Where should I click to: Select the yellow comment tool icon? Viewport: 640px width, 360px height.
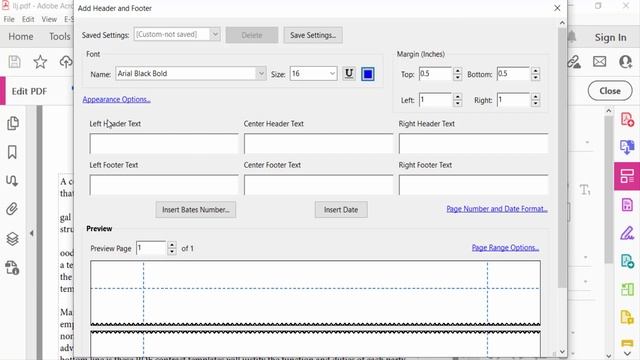[627, 317]
